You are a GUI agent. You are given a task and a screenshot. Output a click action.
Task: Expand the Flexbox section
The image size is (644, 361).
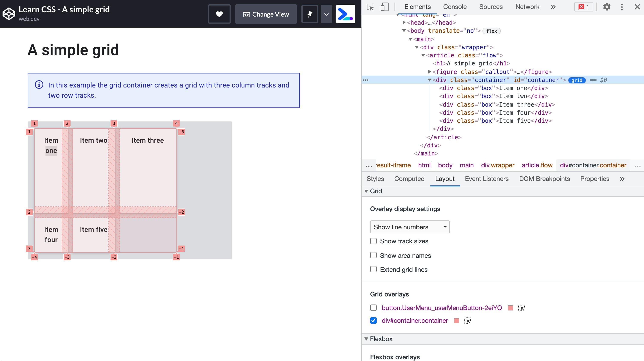pos(366,338)
